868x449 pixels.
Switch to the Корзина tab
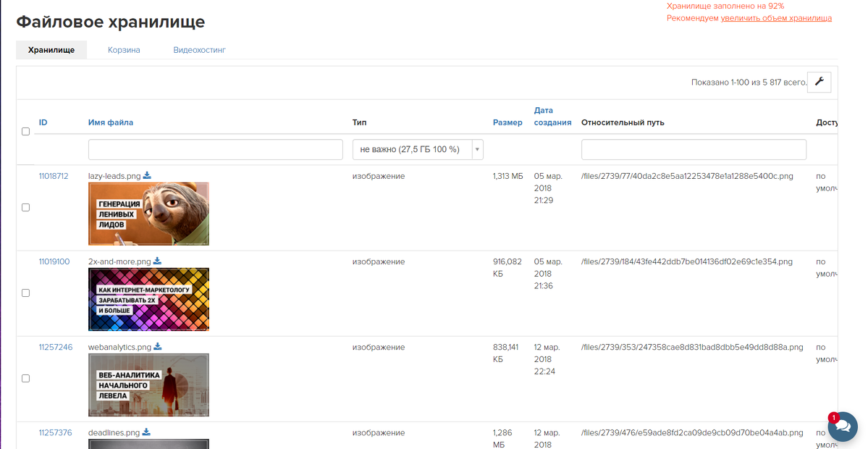[x=124, y=50]
